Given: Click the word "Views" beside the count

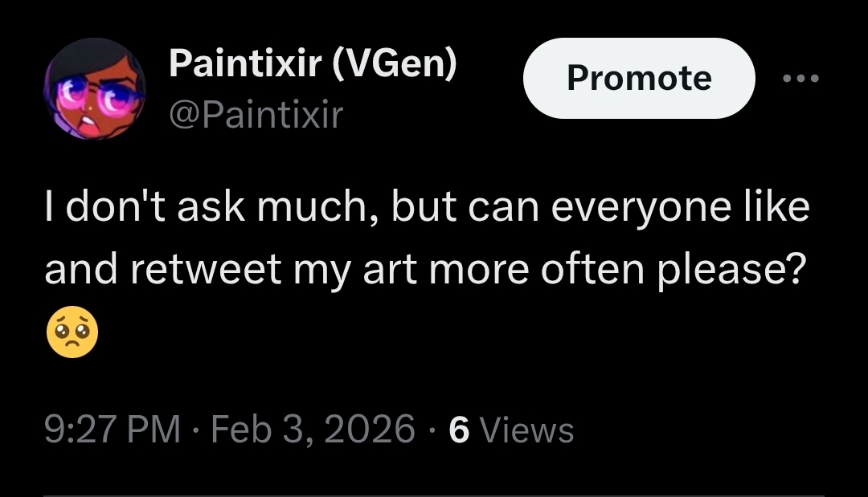Looking at the screenshot, I should [x=526, y=430].
